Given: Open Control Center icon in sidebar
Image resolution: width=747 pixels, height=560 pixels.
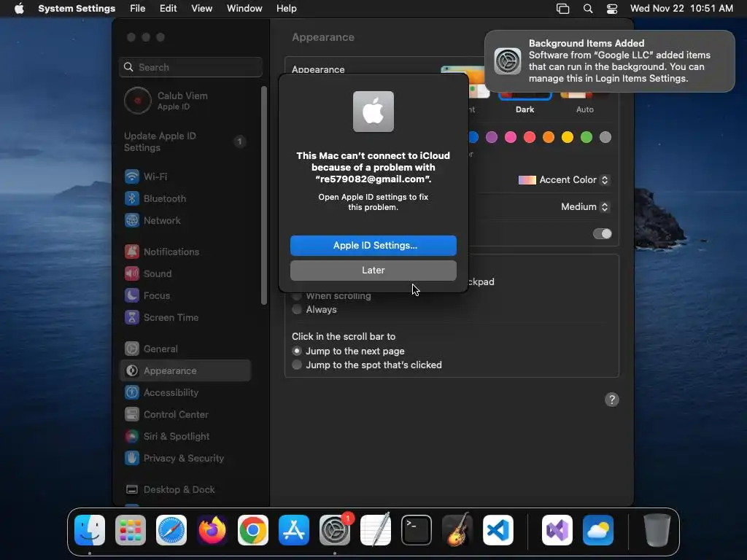Looking at the screenshot, I should pos(132,414).
